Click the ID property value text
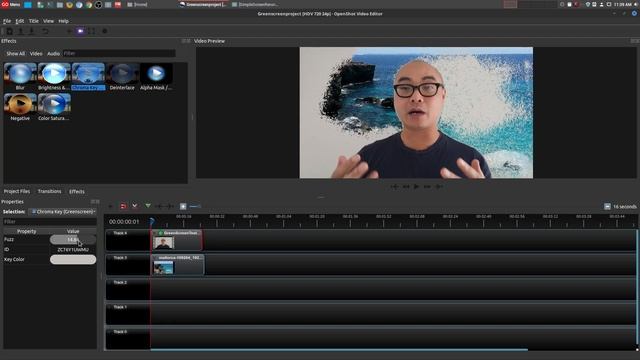640x360 pixels. coord(73,249)
